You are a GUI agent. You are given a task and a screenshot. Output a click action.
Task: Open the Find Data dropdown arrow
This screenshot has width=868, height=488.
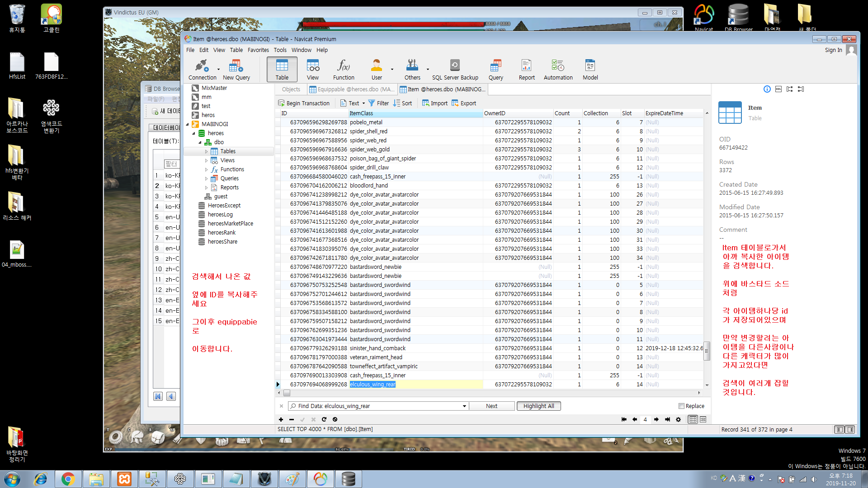[464, 406]
